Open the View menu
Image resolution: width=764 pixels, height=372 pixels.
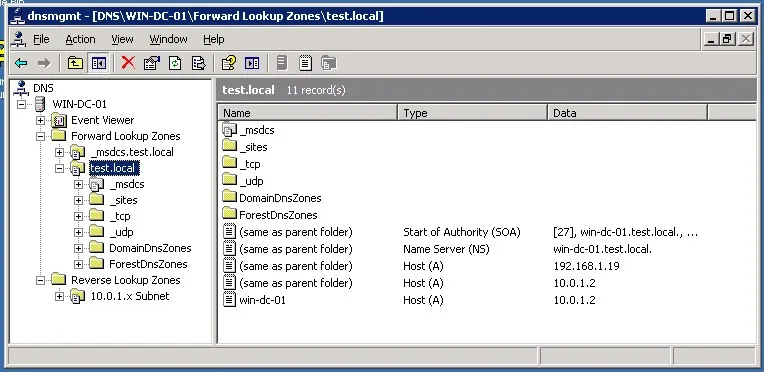tap(122, 39)
